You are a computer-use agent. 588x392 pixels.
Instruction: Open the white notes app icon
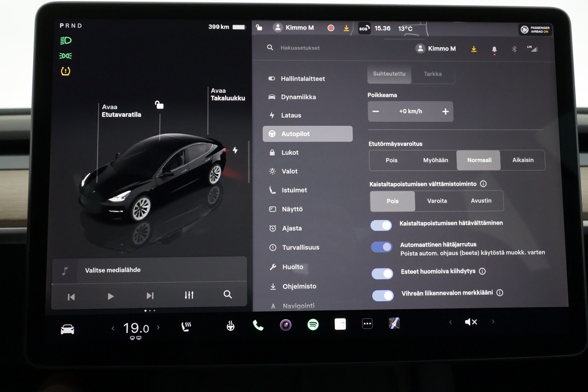[x=340, y=324]
